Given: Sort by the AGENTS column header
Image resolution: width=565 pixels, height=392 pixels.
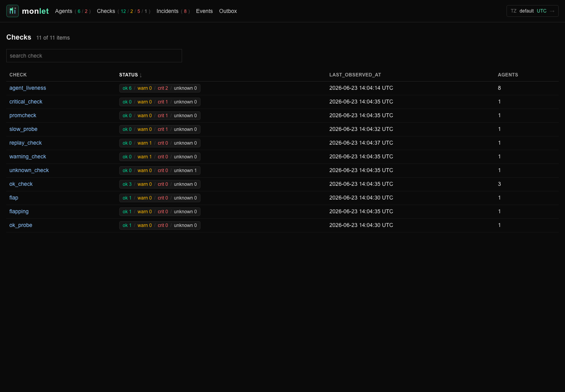Looking at the screenshot, I should coord(508,75).
